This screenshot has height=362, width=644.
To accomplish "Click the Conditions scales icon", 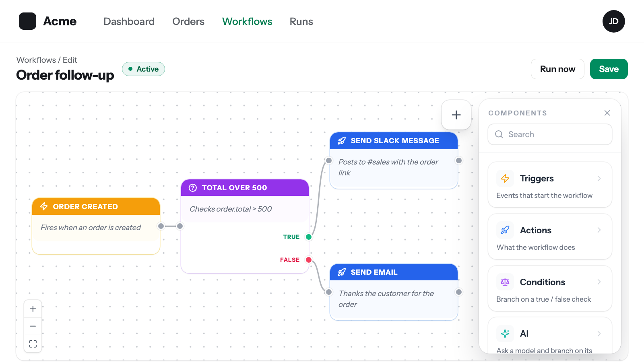I will 505,282.
